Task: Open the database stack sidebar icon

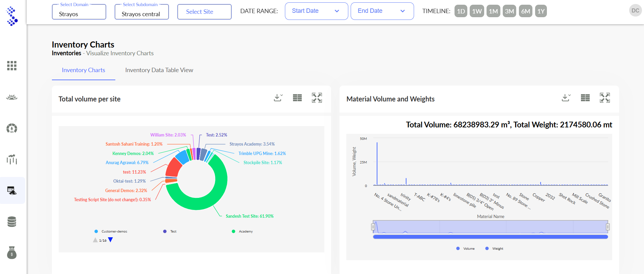Action: pyautogui.click(x=12, y=222)
